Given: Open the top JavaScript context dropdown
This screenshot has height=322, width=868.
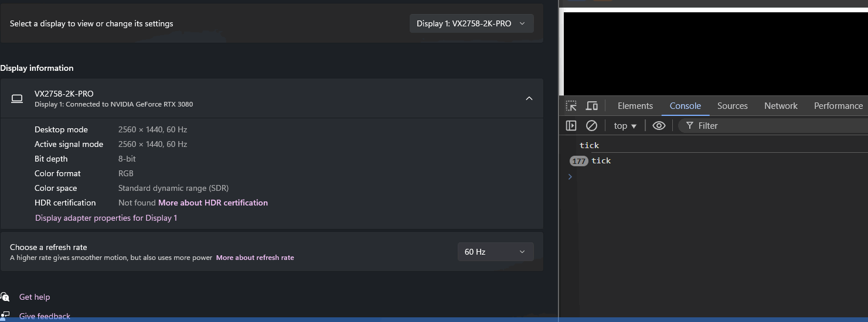Looking at the screenshot, I should pos(625,126).
